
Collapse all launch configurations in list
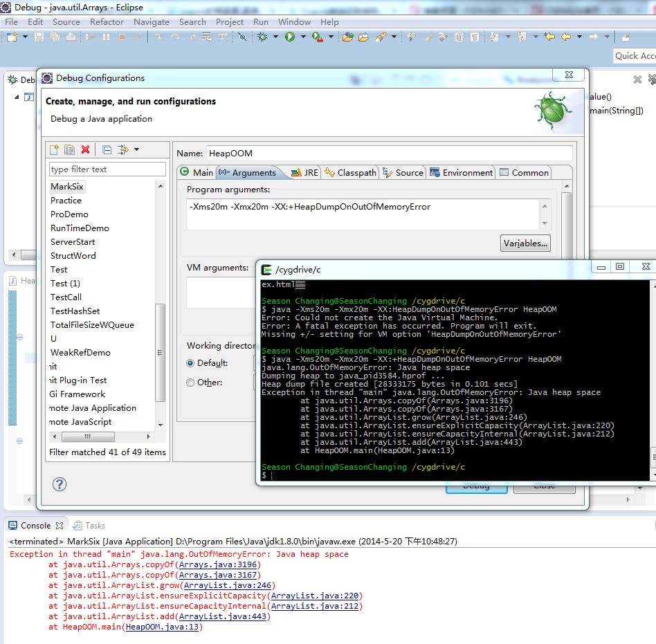(x=107, y=149)
